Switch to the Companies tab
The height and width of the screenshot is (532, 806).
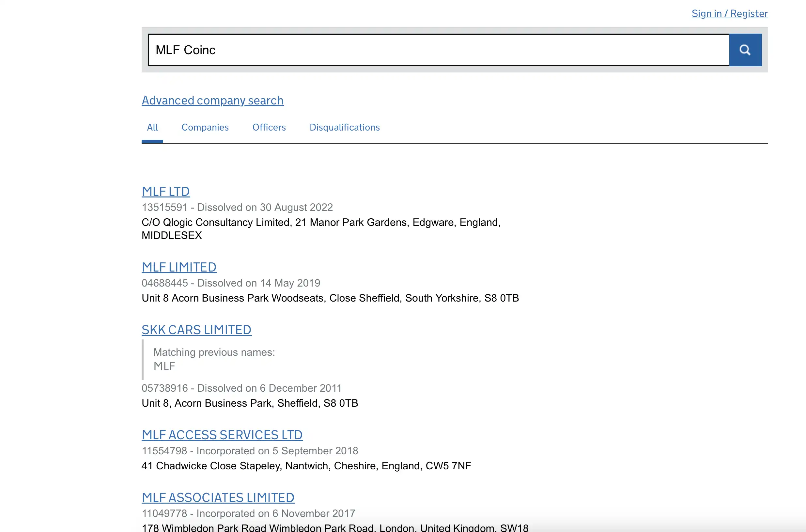(205, 127)
